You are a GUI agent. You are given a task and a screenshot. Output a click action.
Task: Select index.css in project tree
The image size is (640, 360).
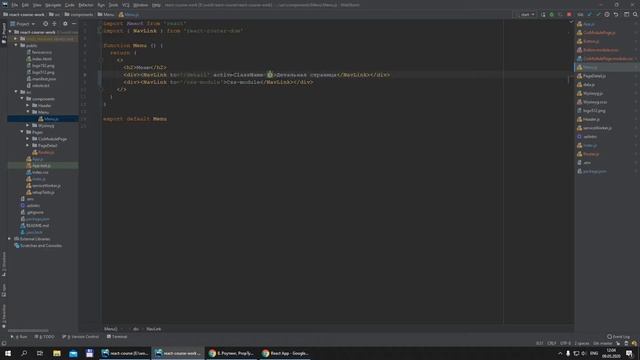38,172
